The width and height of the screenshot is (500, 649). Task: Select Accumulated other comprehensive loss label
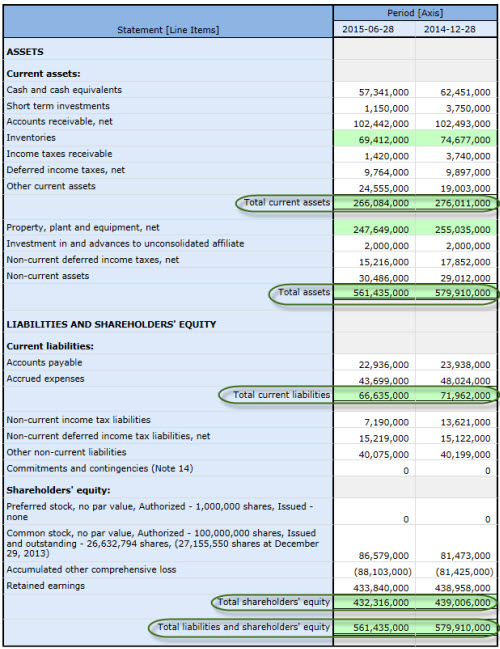pyautogui.click(x=91, y=570)
